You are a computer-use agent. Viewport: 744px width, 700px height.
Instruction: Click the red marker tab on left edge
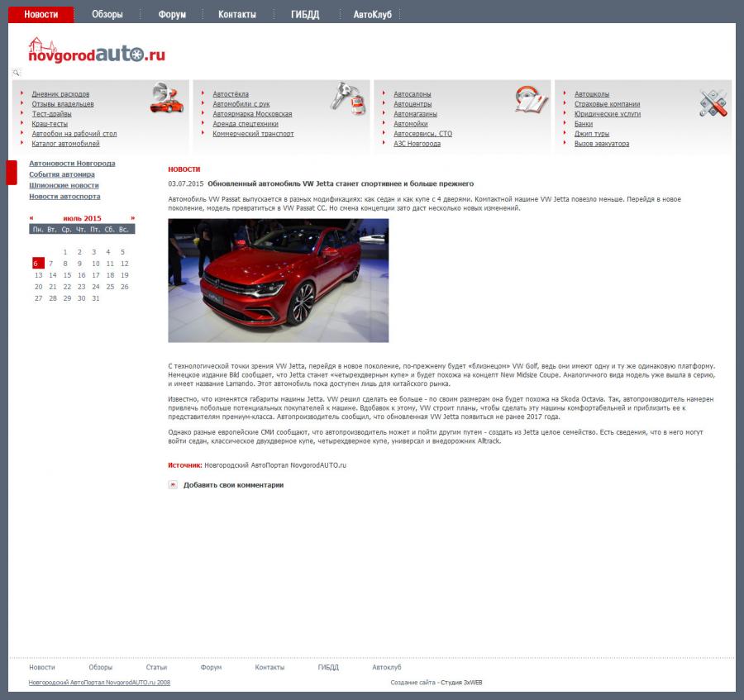tap(12, 173)
